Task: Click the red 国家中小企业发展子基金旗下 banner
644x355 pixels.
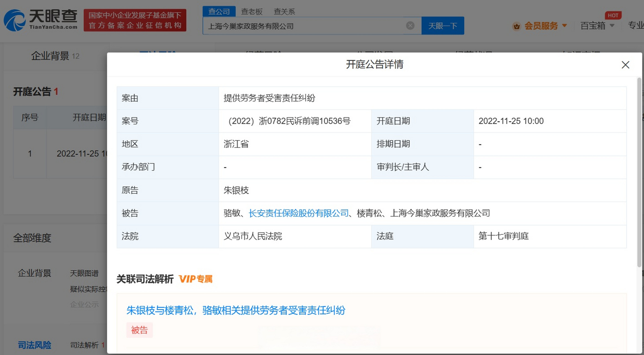Action: click(135, 20)
